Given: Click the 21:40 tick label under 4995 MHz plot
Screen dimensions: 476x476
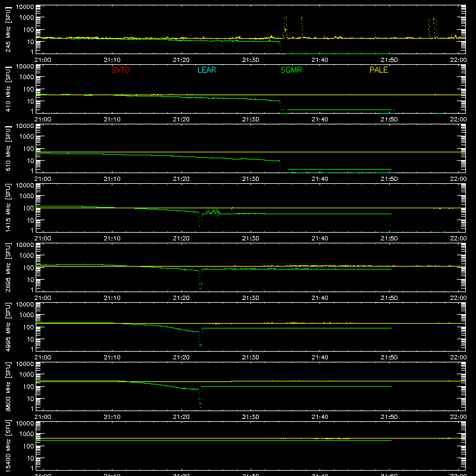Looking at the screenshot, I should 320,358.
